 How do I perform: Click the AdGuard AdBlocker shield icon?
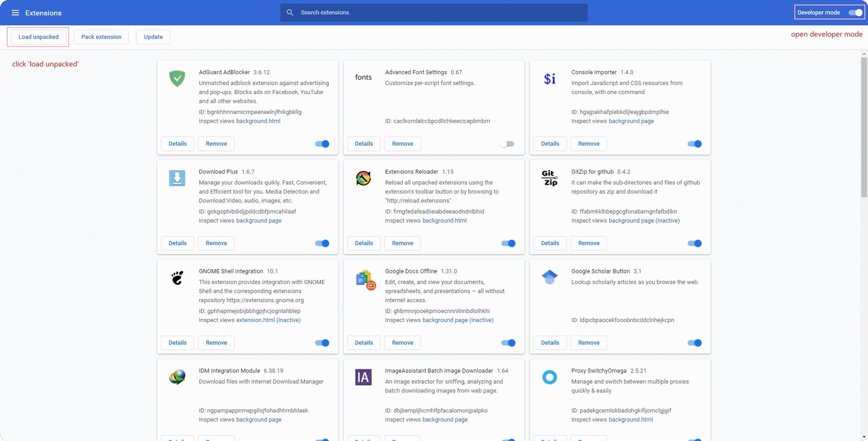[177, 78]
